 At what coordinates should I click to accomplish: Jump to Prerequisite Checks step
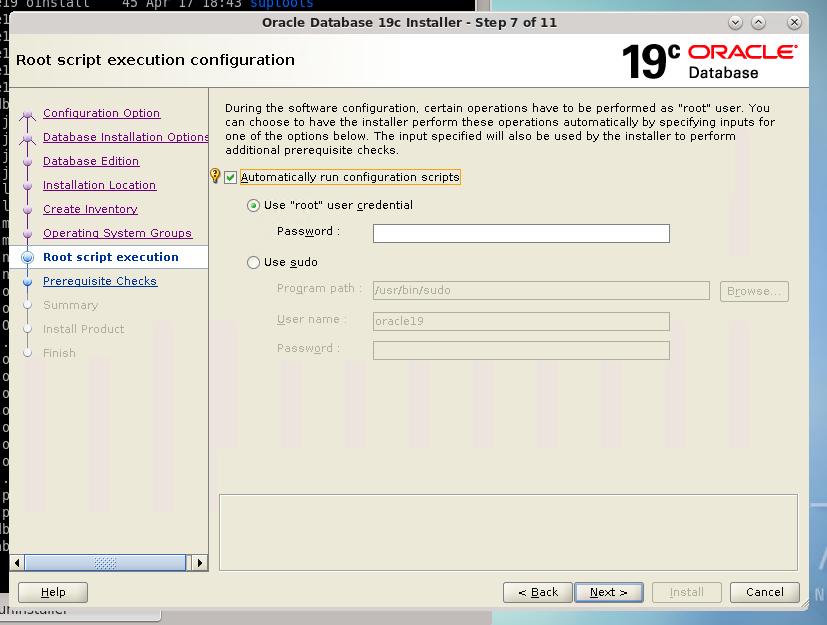[100, 281]
